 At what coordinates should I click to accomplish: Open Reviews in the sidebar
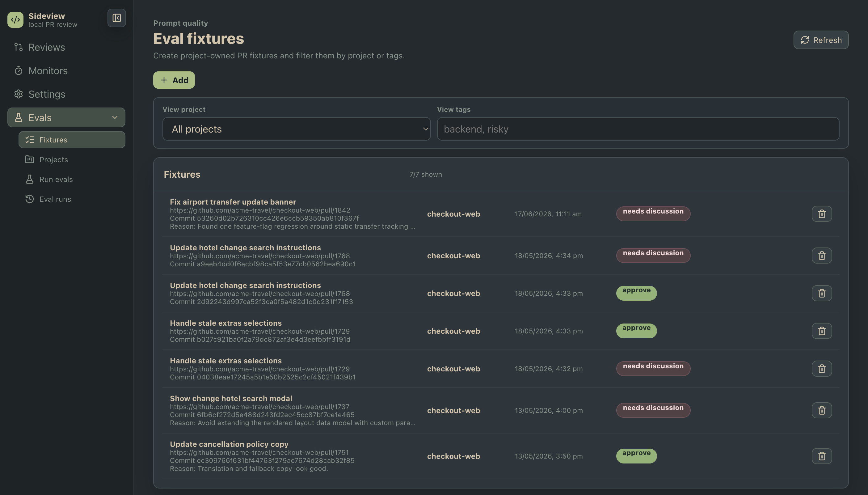(66, 47)
